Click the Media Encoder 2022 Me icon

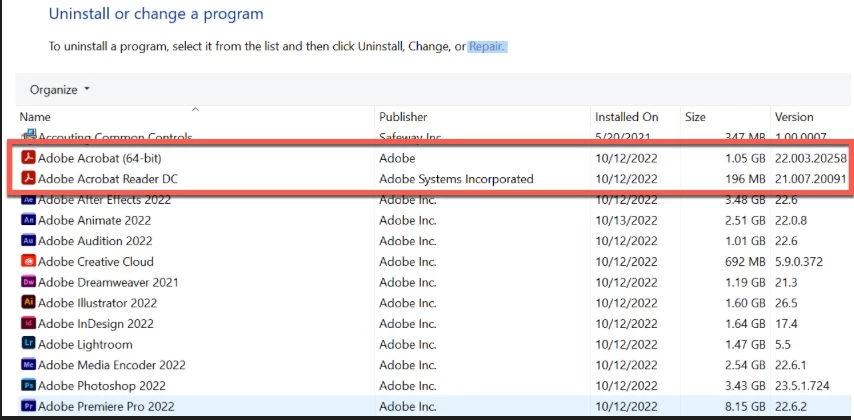[28, 365]
